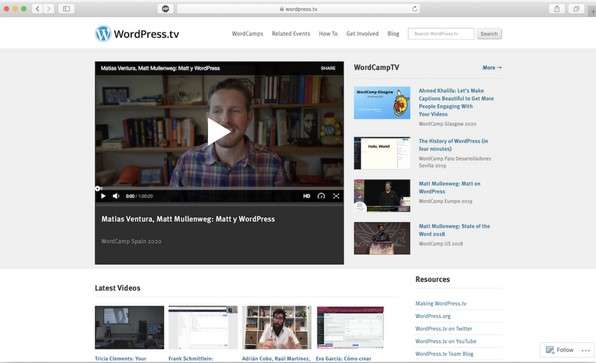
Task: Click the extension icon beside address bar
Action: (165, 8)
